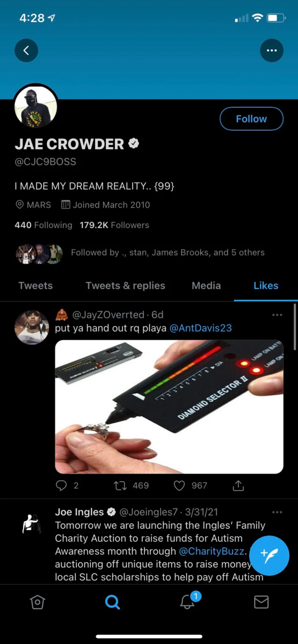Open the notifications bell
This screenshot has height=644, width=298.
187,602
